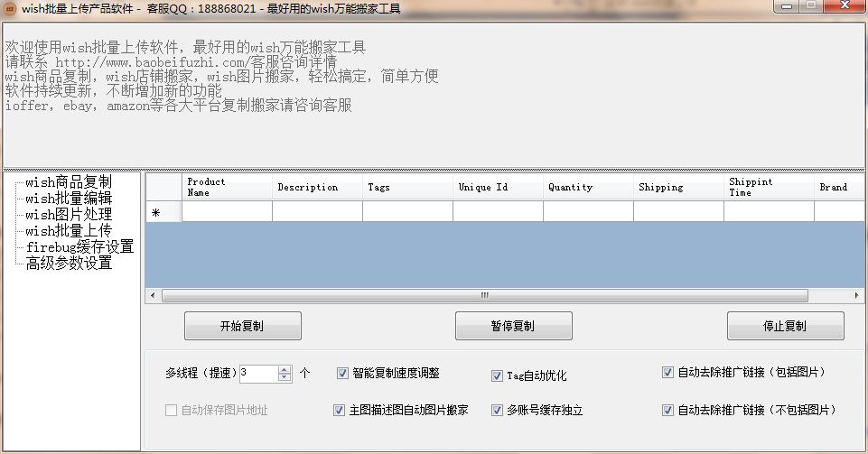The height and width of the screenshot is (454, 868).
Task: Increase the 多线程 thread count stepper
Action: [x=285, y=369]
